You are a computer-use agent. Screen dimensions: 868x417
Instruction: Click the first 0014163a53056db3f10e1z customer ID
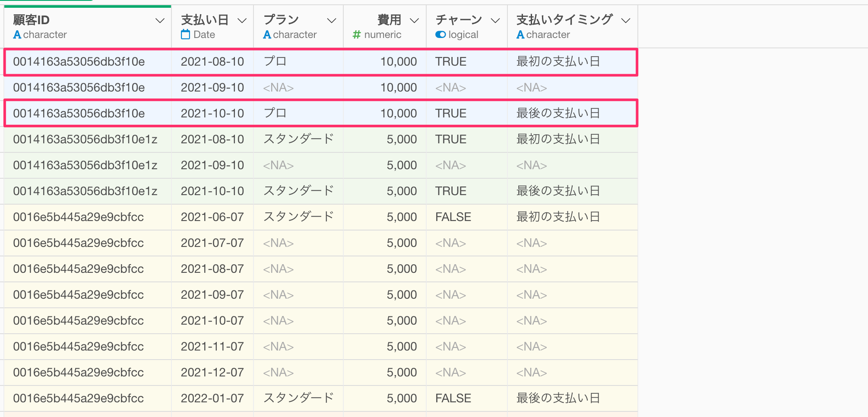coord(85,139)
